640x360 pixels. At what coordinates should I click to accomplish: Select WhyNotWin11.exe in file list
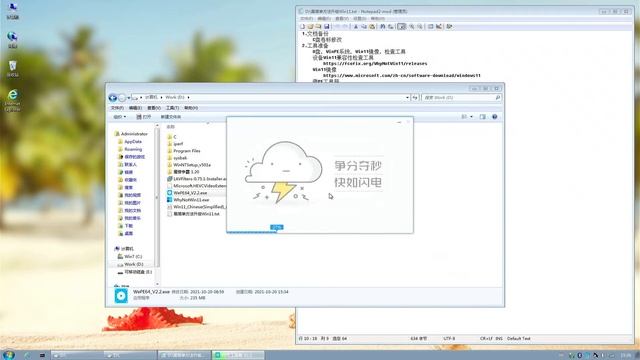click(x=188, y=200)
